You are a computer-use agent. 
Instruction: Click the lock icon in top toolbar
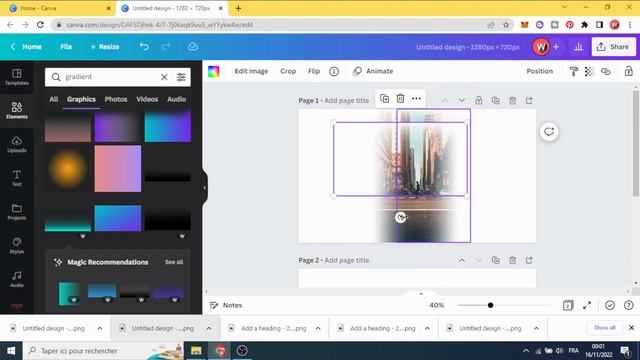tap(629, 71)
